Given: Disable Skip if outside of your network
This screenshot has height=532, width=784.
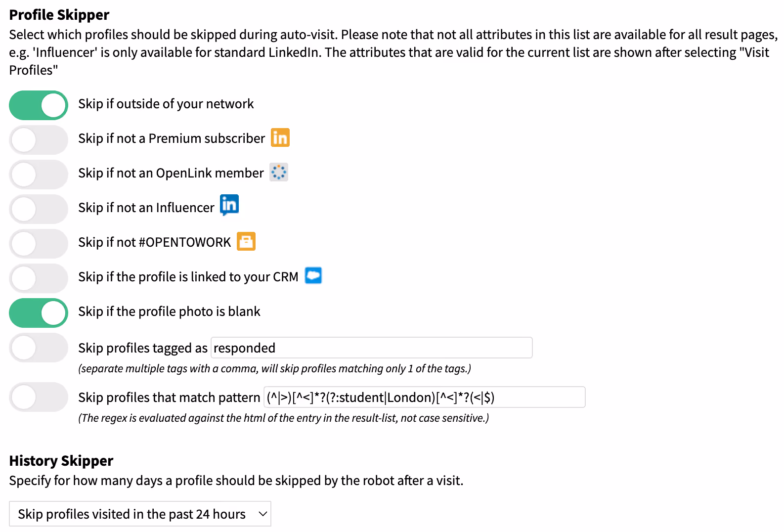Looking at the screenshot, I should (x=39, y=105).
